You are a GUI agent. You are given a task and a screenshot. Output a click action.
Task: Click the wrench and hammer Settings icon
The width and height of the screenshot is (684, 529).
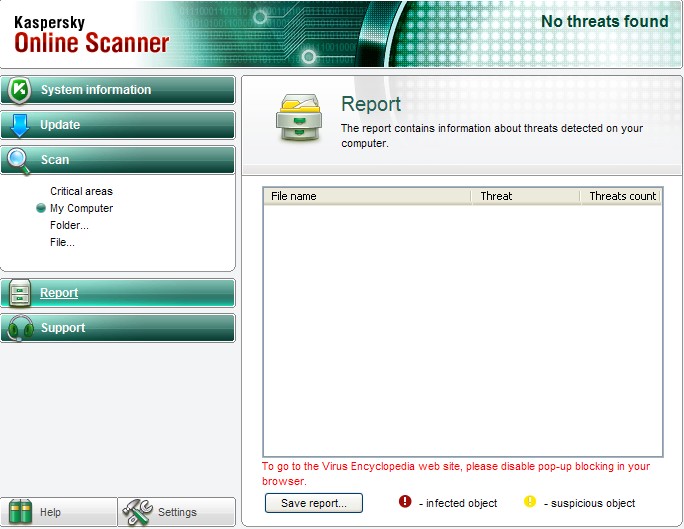pyautogui.click(x=137, y=512)
